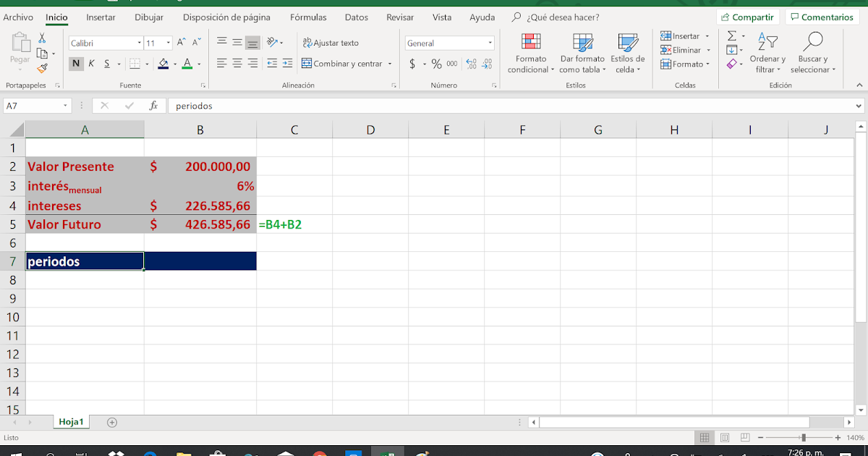
Task: Select the Ordenar y filtrar icon
Action: click(x=767, y=52)
